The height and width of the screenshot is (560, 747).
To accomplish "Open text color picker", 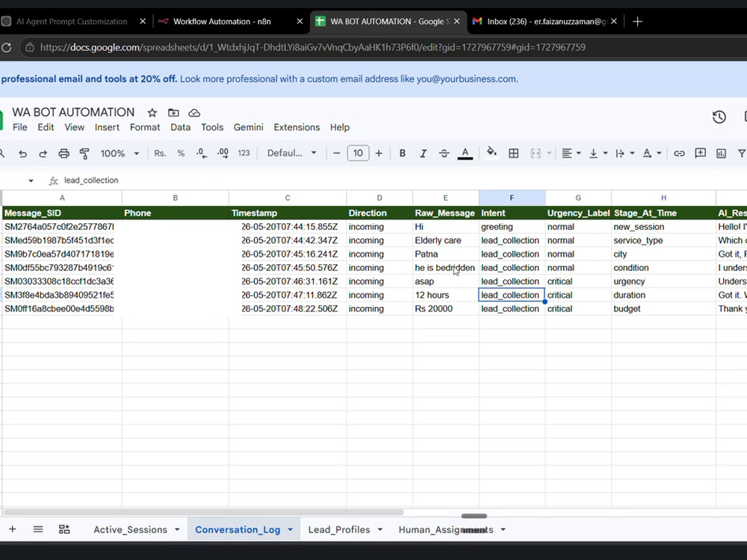I will (465, 153).
